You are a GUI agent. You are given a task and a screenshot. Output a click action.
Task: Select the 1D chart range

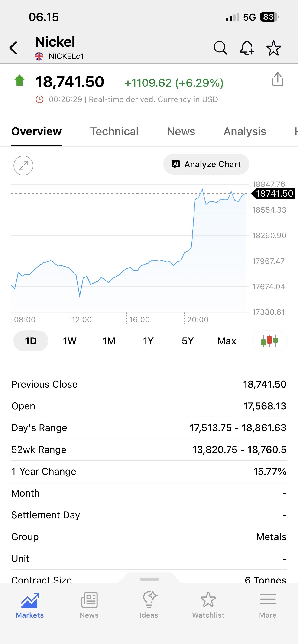pyautogui.click(x=31, y=341)
